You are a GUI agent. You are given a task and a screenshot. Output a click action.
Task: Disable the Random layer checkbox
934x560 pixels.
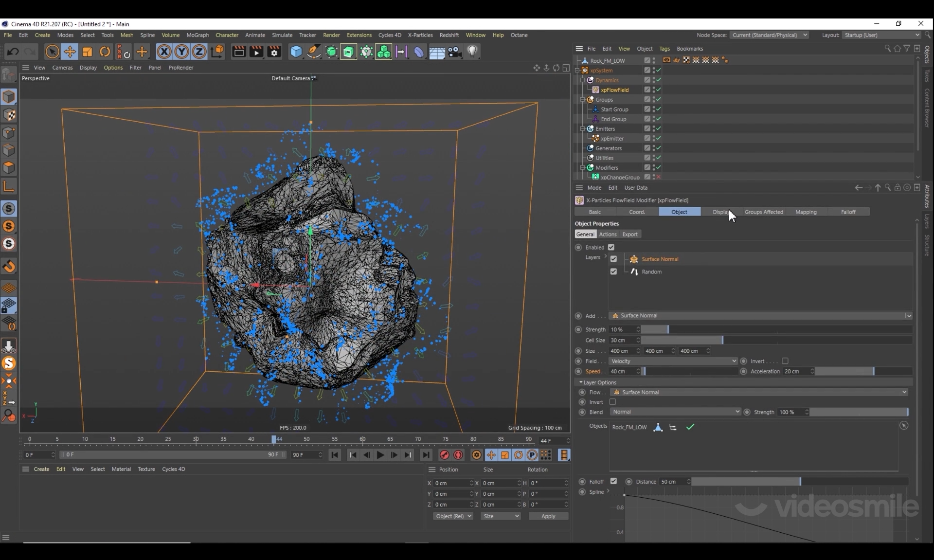[x=613, y=271]
